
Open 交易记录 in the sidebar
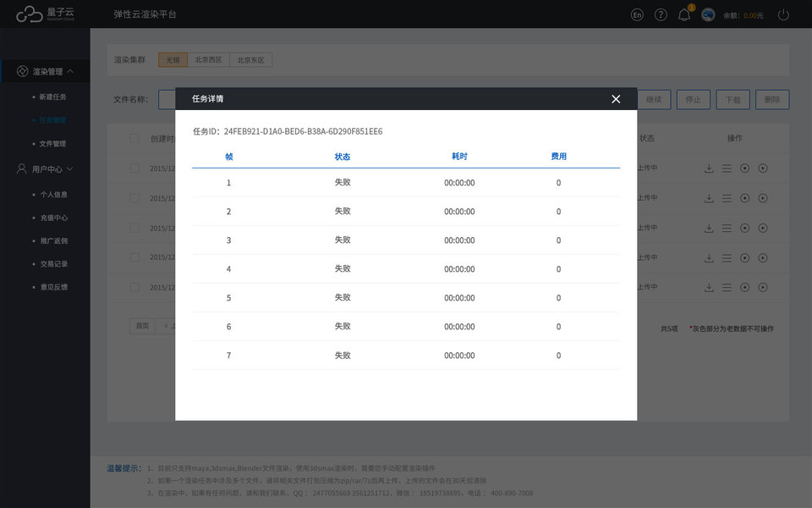54,264
